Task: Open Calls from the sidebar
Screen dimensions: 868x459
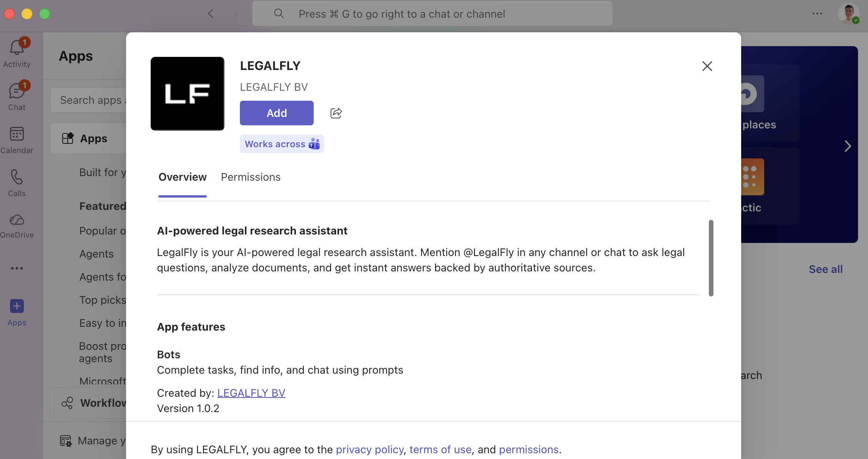Action: point(17,178)
